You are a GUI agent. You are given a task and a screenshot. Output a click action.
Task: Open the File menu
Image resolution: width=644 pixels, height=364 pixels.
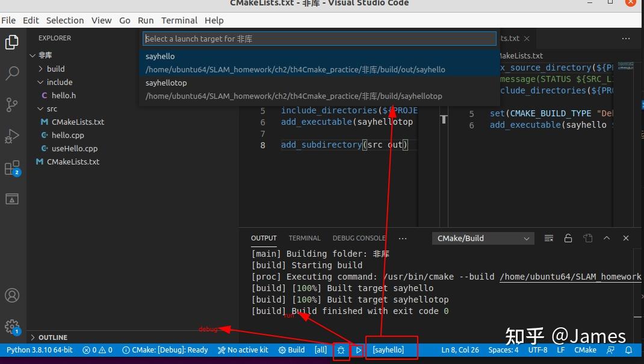click(8, 20)
